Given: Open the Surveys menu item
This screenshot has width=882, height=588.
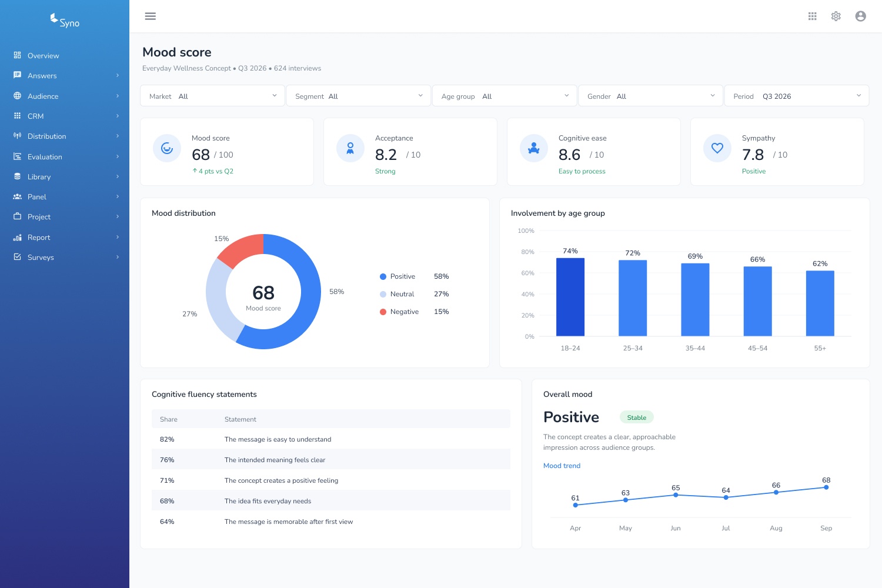Looking at the screenshot, I should (x=65, y=257).
